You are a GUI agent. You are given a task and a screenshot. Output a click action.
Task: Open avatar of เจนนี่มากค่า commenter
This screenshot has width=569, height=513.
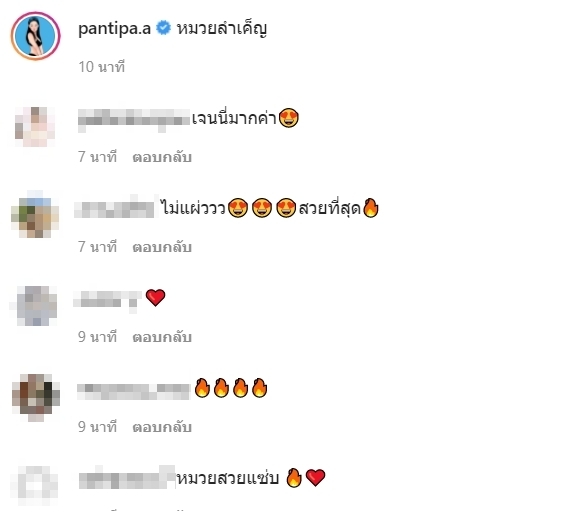pyautogui.click(x=35, y=127)
